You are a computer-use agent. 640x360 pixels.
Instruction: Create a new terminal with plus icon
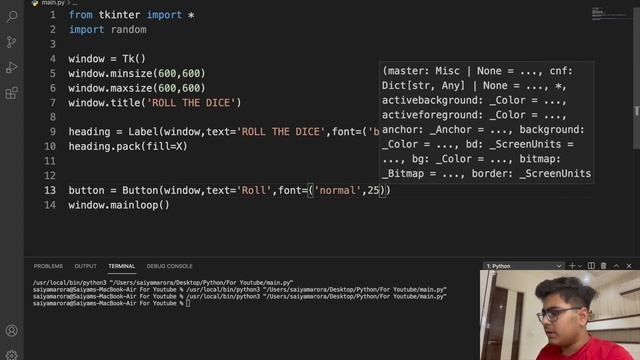(572, 266)
